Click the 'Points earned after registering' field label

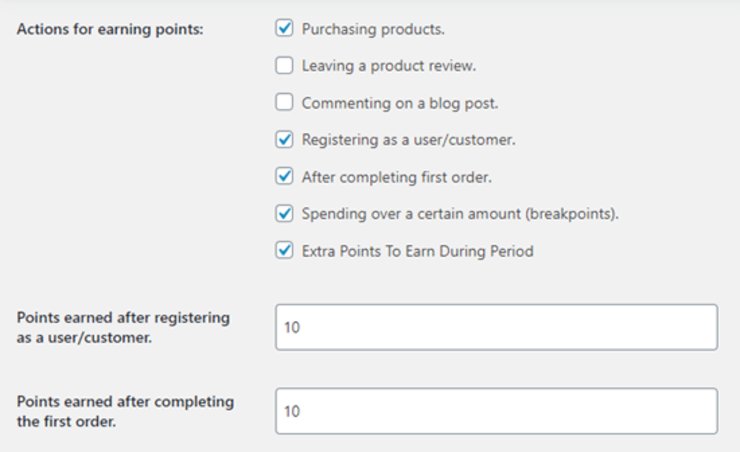click(123, 327)
